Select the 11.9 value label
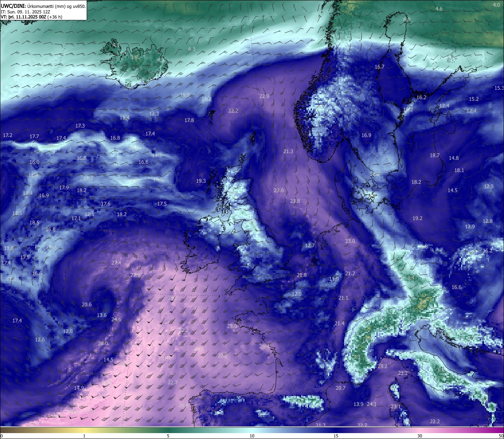504x439 pixels. [334, 280]
